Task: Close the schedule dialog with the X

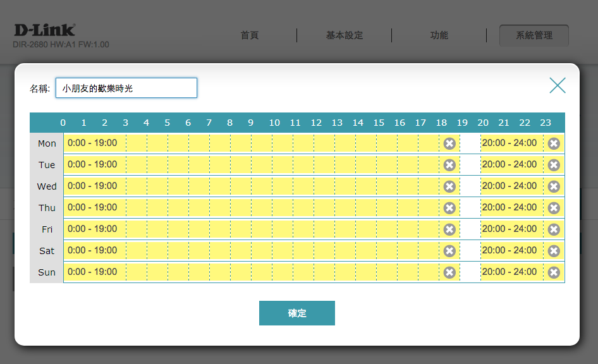Action: click(558, 85)
